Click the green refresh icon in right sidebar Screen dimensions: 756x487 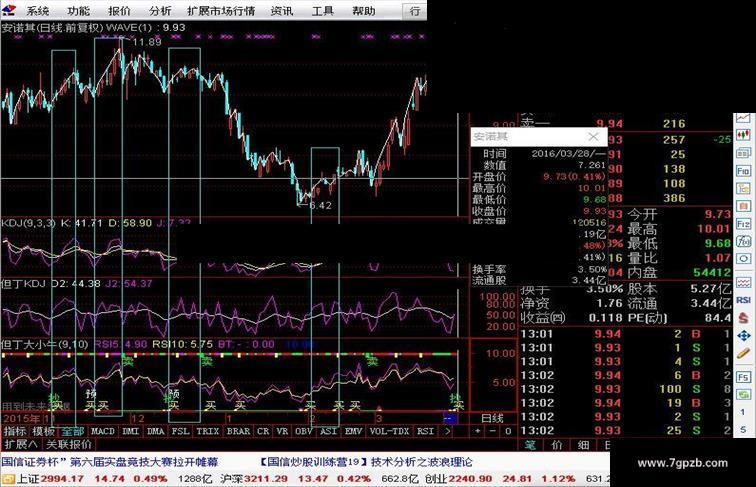point(743,395)
